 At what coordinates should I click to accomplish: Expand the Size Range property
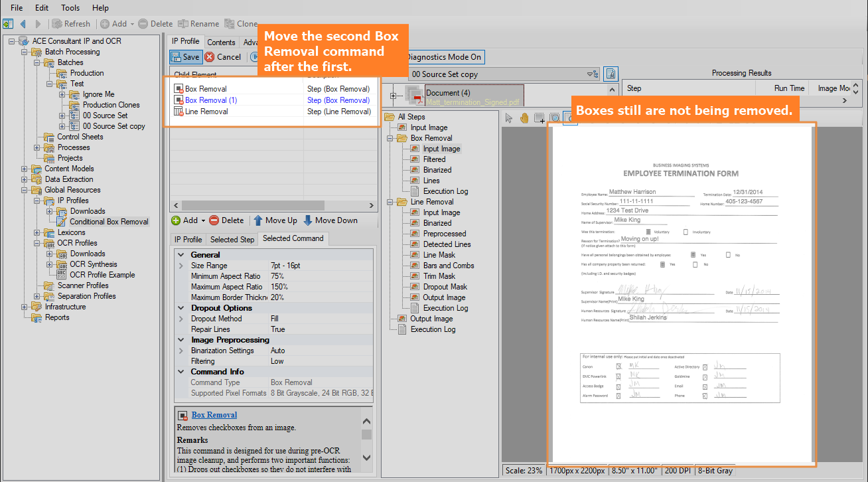[181, 266]
